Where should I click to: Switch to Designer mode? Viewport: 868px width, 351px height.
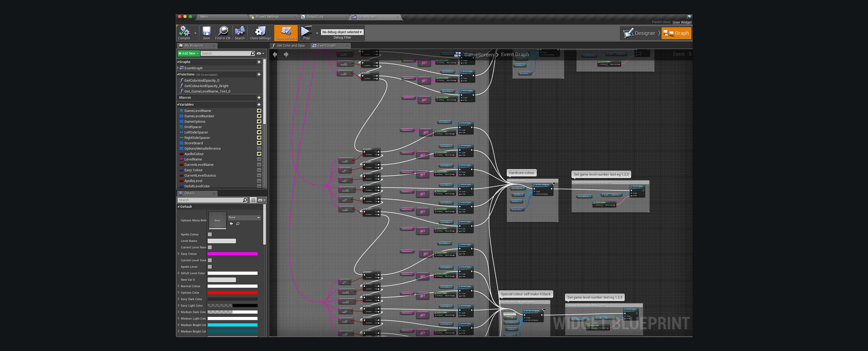click(640, 33)
